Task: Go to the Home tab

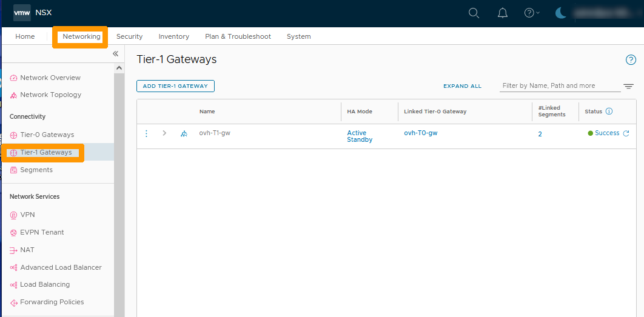Action: pyautogui.click(x=25, y=36)
